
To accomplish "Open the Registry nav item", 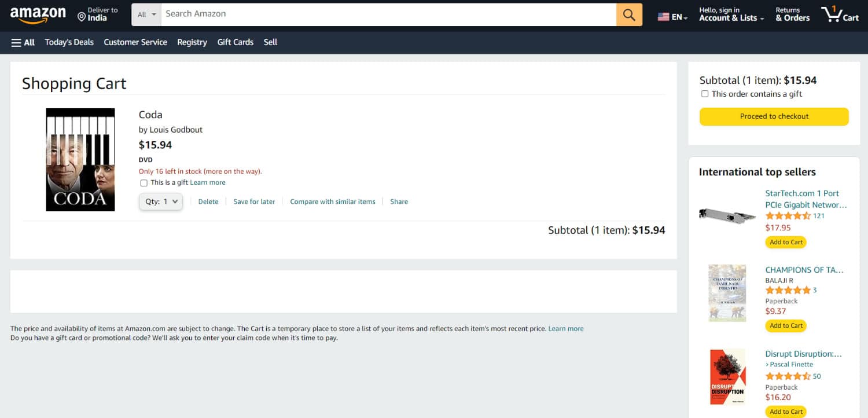I will click(192, 42).
